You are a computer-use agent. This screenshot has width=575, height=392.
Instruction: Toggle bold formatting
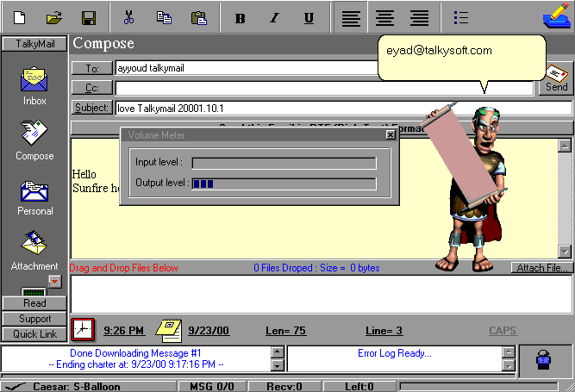[241, 18]
